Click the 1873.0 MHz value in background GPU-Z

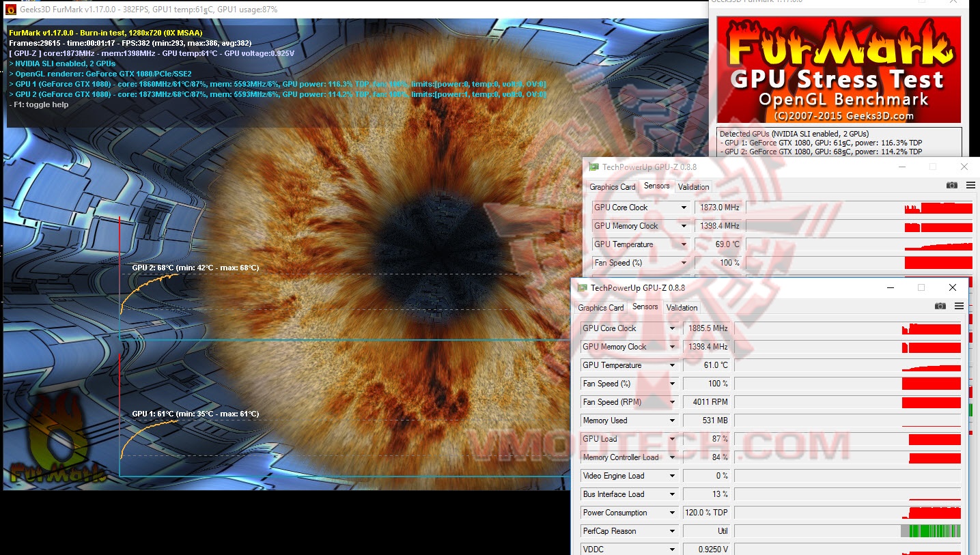click(719, 208)
